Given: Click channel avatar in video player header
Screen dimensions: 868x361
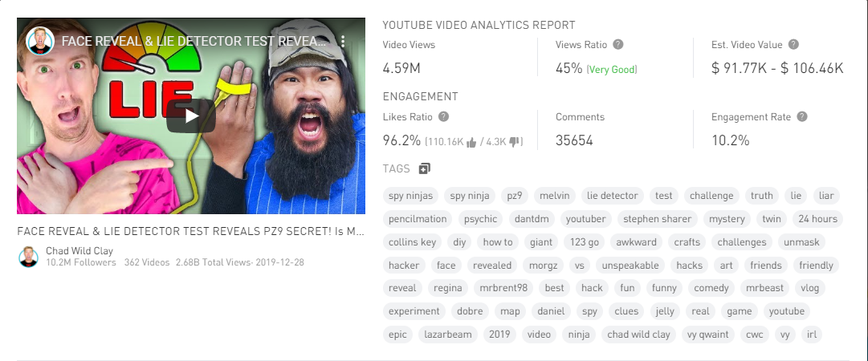Looking at the screenshot, I should point(40,41).
